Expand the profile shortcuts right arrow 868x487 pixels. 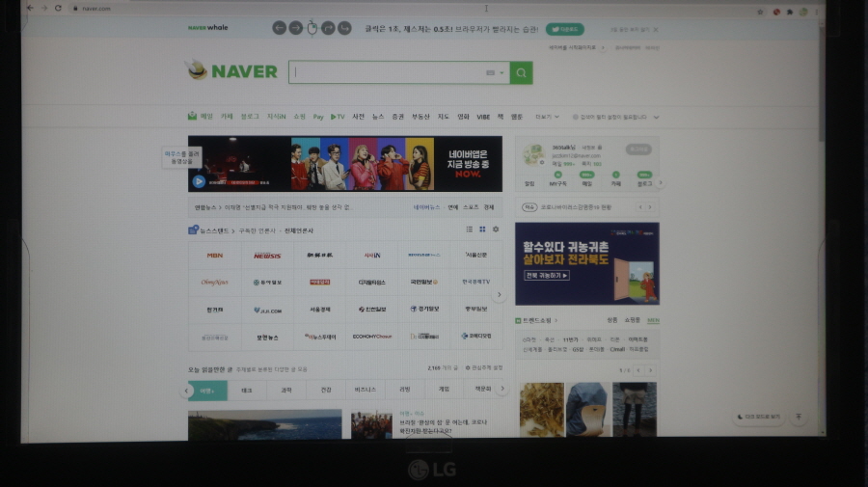click(661, 182)
